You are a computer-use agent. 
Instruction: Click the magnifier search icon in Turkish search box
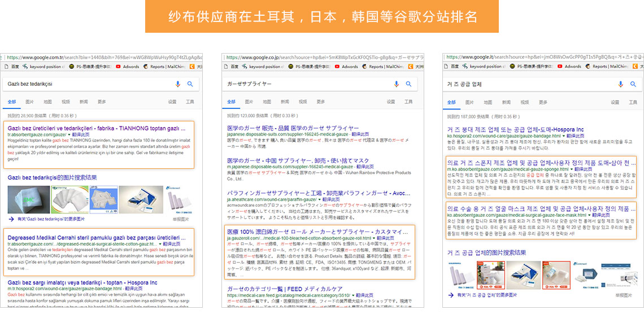[190, 84]
